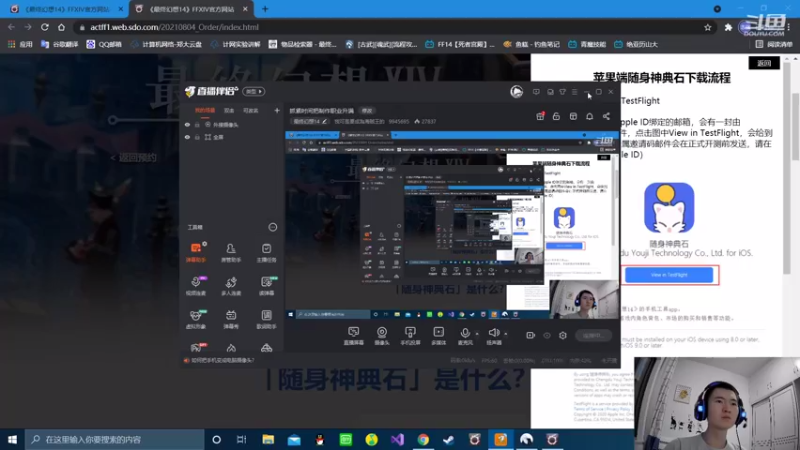
Task: Add 摄像头 camera source
Action: 382,336
